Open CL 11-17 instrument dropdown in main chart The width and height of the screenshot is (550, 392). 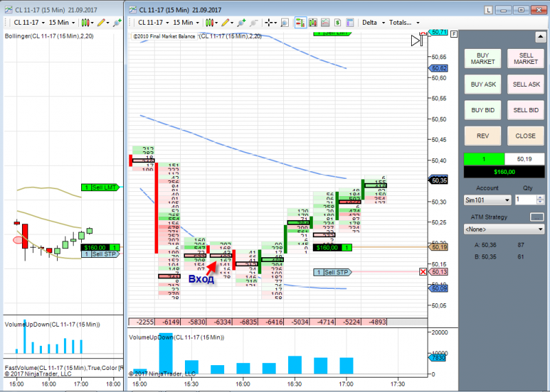point(153,23)
